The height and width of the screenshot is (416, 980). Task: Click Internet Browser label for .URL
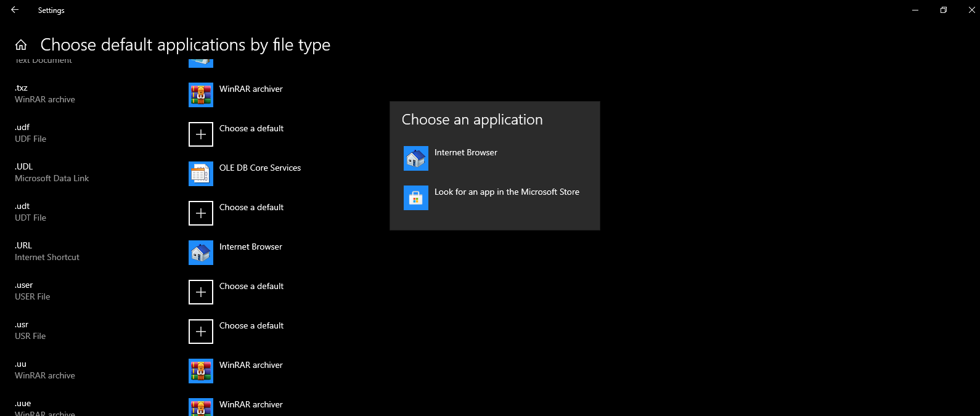[251, 247]
